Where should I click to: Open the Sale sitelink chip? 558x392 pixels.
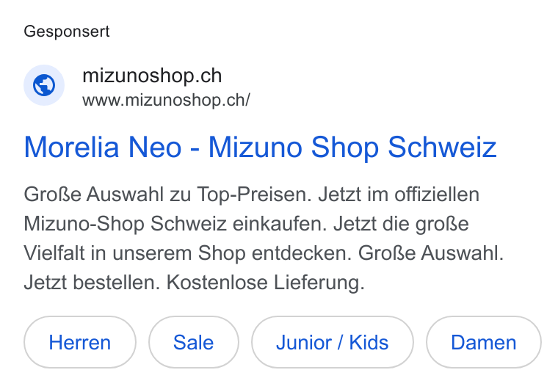(194, 342)
